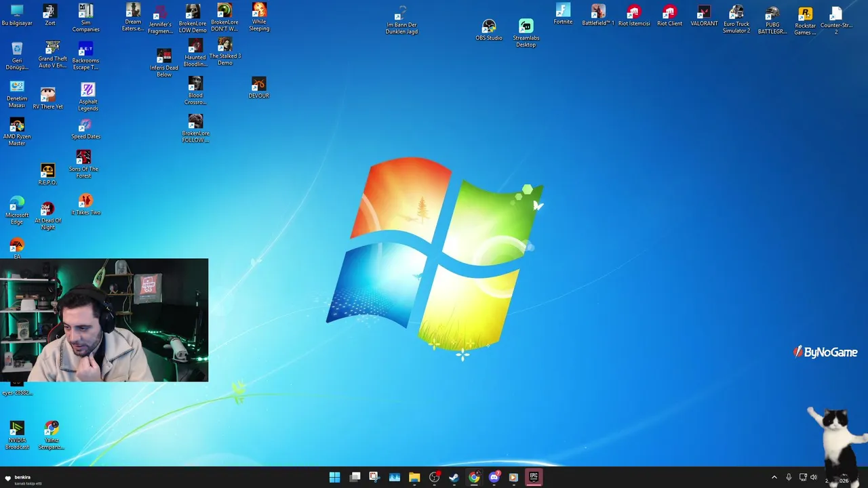The width and height of the screenshot is (868, 488).
Task: Select the At Dead Of Night icon
Action: 47,216
